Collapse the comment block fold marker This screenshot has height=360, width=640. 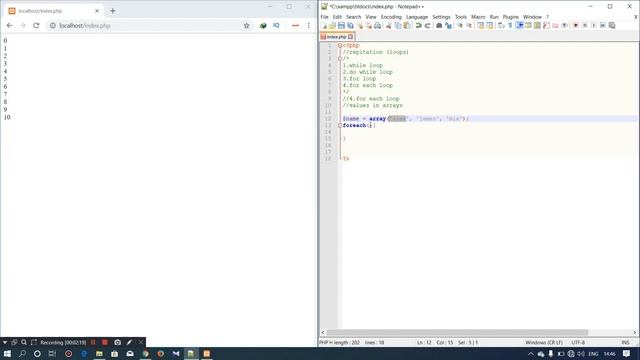[340, 59]
